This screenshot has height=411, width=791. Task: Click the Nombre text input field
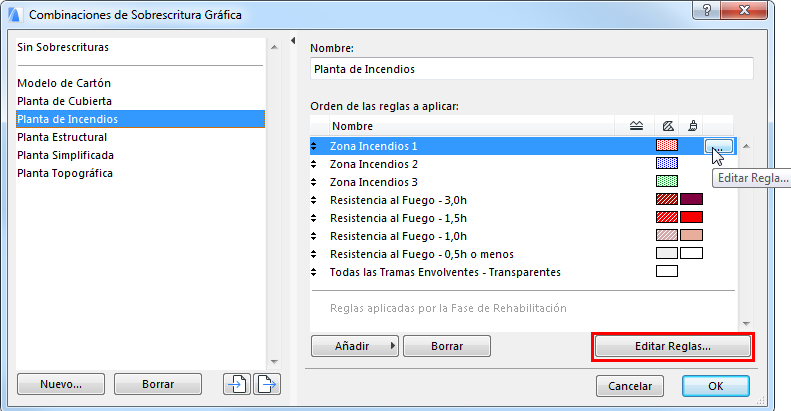tap(531, 69)
